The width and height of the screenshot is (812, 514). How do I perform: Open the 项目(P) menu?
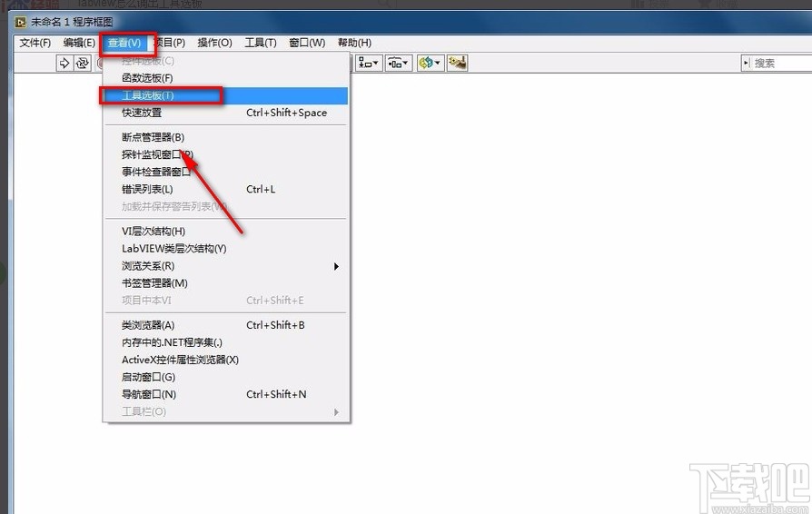point(170,43)
